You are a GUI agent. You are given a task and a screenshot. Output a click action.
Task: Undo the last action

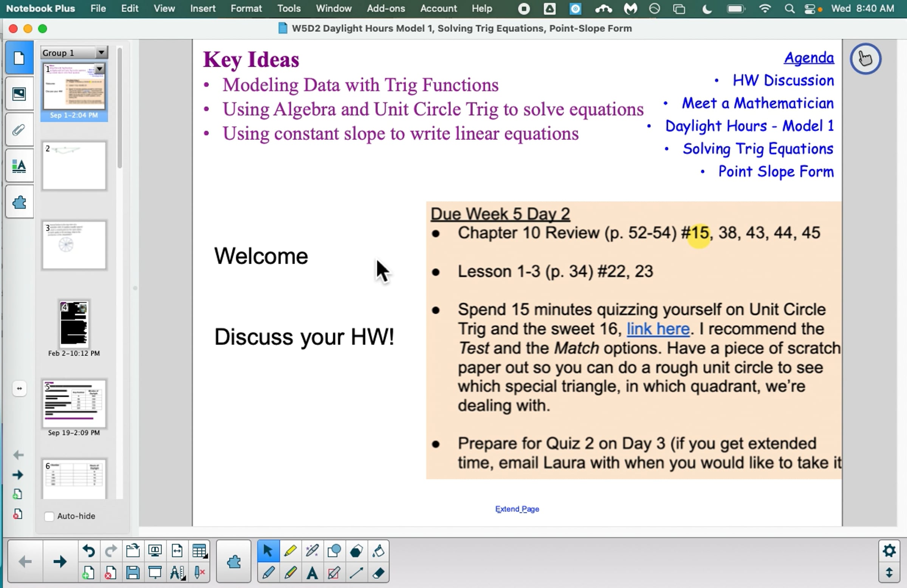(88, 551)
